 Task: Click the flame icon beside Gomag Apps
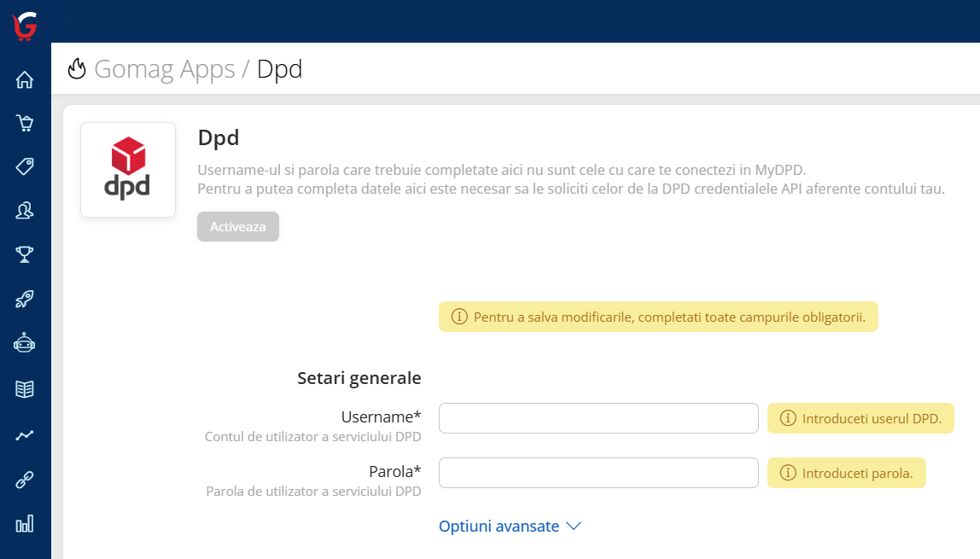[77, 69]
